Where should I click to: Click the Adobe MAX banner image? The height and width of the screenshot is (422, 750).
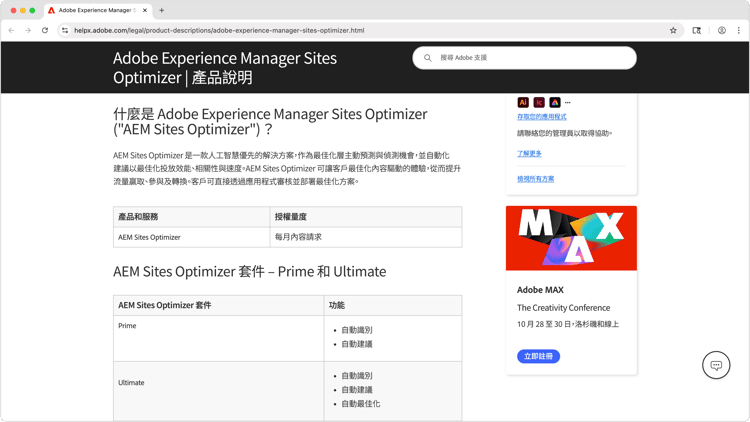coord(571,238)
